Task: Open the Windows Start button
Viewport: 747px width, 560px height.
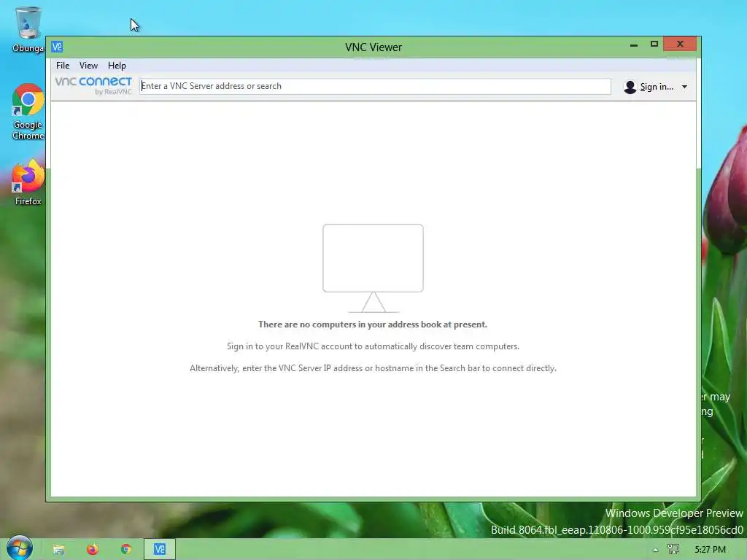Action: coord(20,548)
